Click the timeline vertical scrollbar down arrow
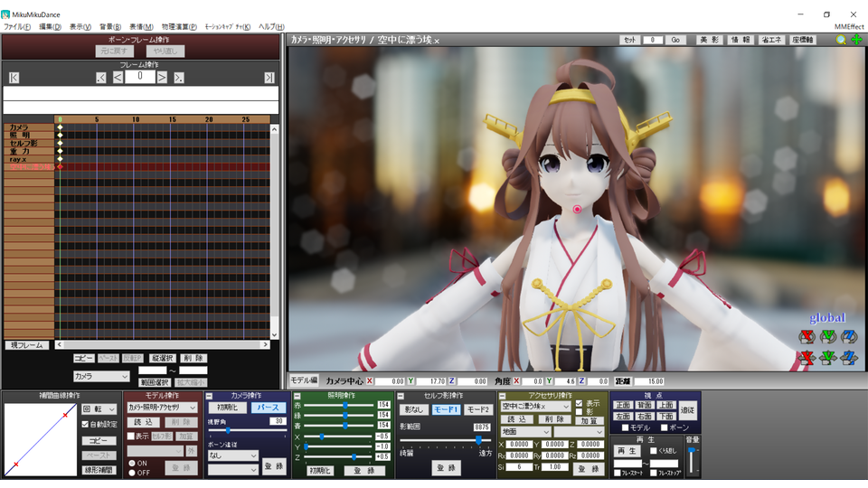This screenshot has width=868, height=488. pos(274,335)
